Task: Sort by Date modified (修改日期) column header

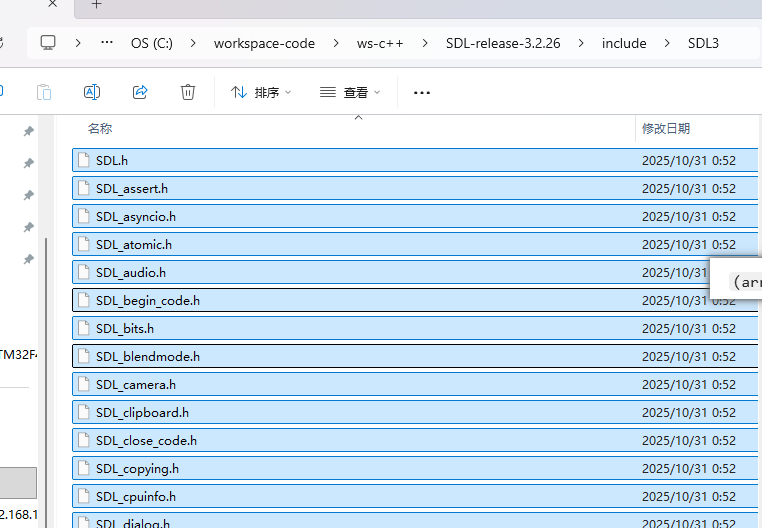Action: click(666, 128)
